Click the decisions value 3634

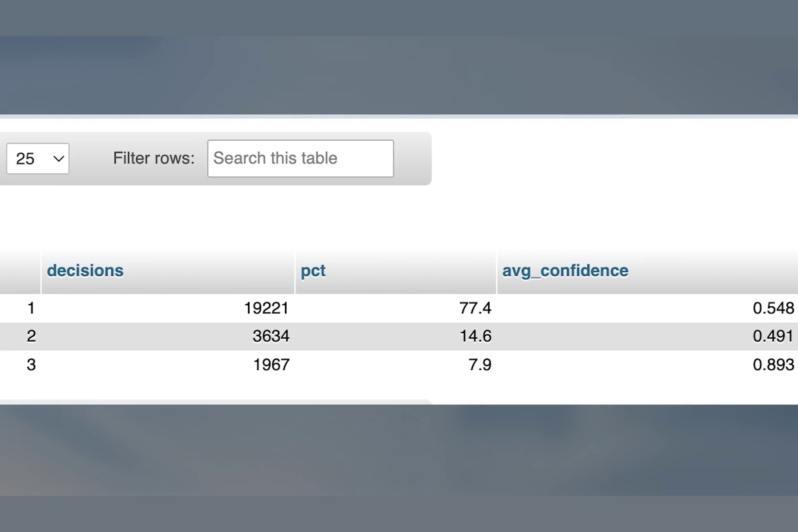[271, 336]
